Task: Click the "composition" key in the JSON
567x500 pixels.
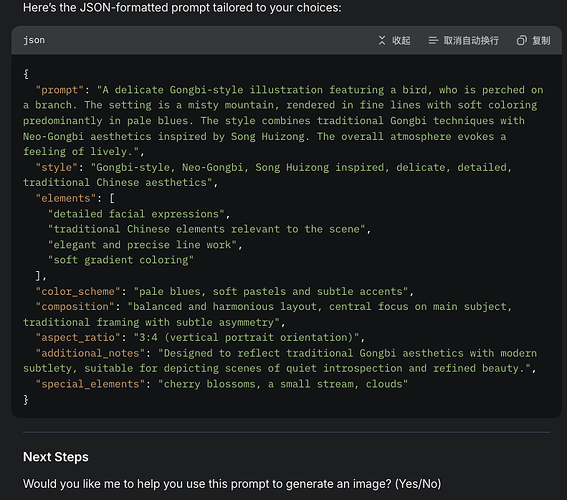Action: [x=75, y=307]
